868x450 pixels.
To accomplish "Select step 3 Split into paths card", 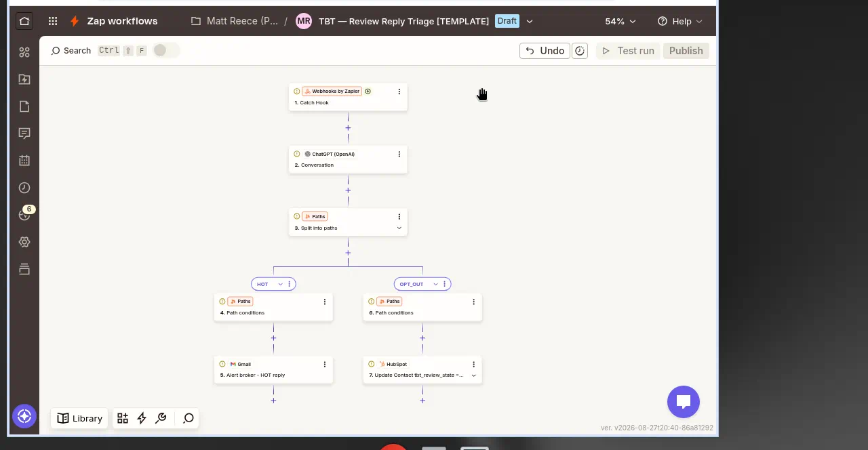I will coord(348,222).
